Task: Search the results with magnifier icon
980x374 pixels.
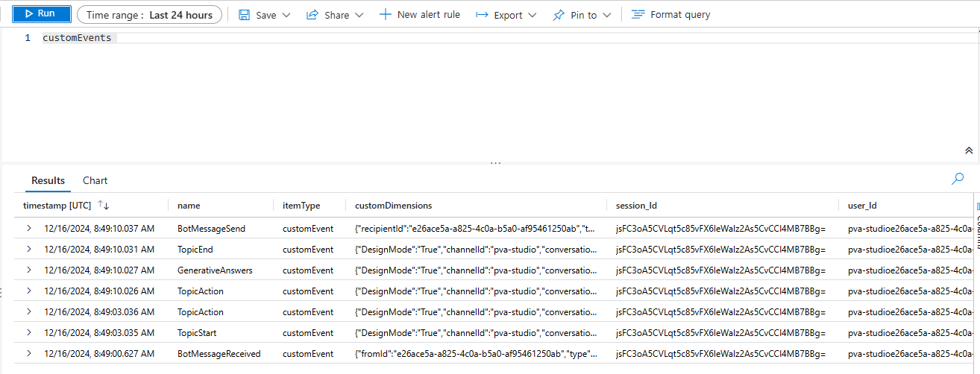Action: (958, 179)
